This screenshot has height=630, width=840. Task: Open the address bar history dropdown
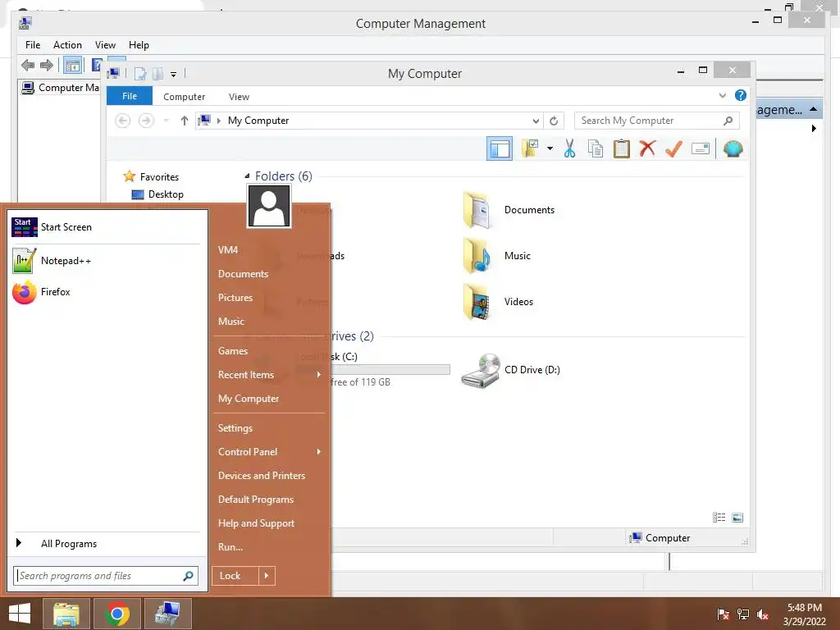[535, 121]
